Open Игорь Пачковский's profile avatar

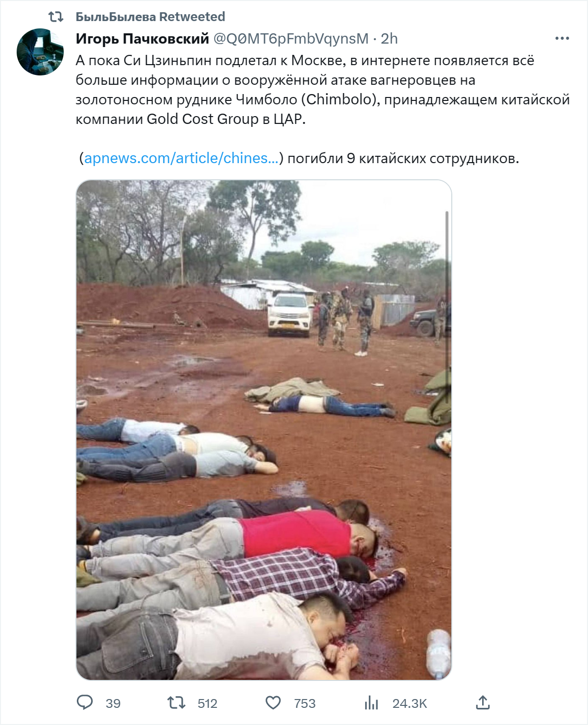[40, 52]
